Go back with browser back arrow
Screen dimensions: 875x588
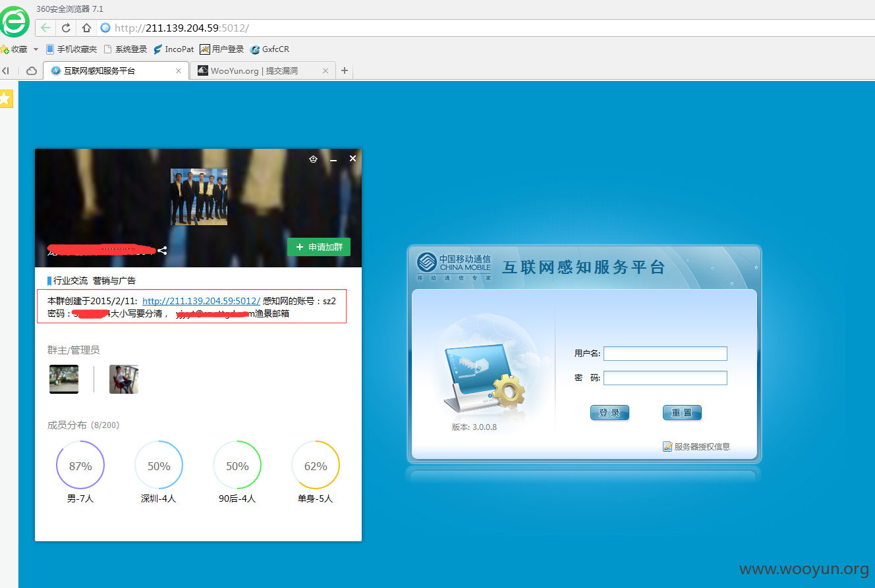click(45, 28)
